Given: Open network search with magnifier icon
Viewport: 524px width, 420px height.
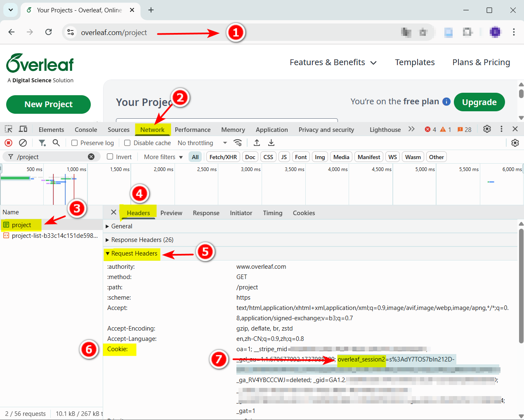Looking at the screenshot, I should (56, 143).
